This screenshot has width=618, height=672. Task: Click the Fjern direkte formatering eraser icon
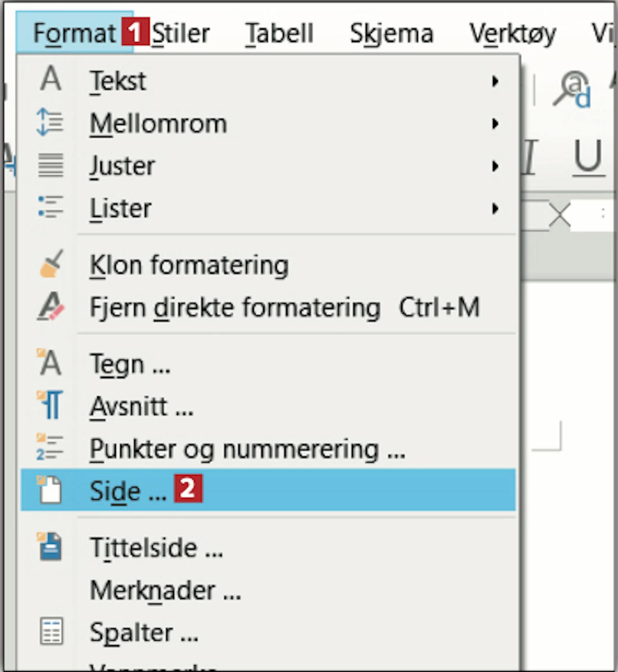pos(51,307)
